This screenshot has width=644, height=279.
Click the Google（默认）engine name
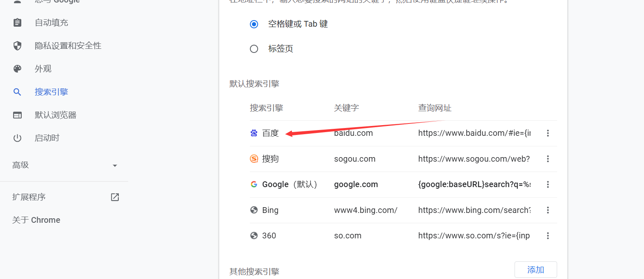[x=290, y=184]
